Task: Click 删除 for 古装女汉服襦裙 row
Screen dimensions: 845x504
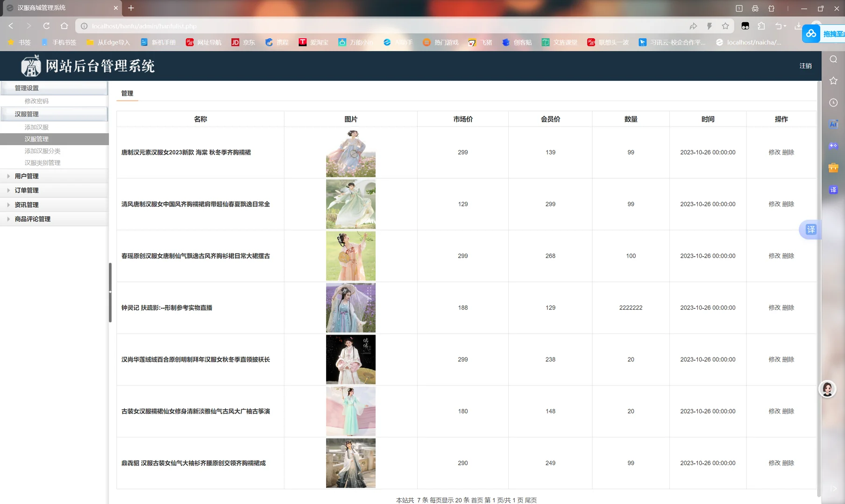Action: tap(788, 412)
